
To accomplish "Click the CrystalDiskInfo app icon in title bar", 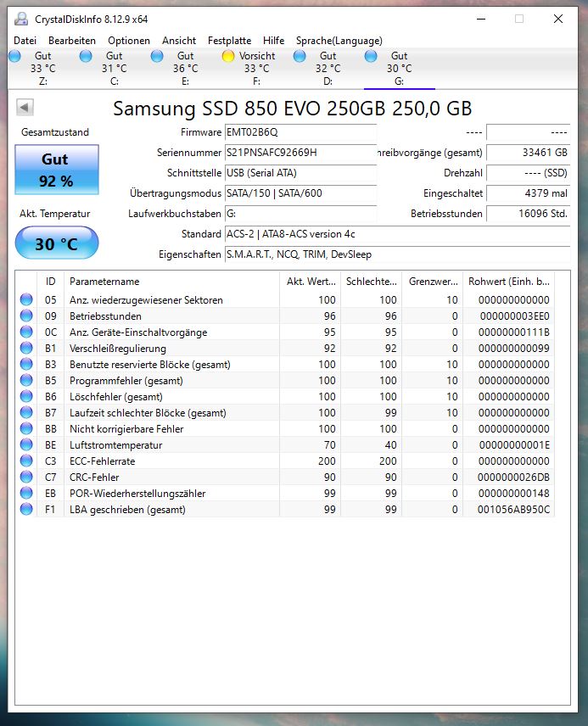I will coord(21,19).
